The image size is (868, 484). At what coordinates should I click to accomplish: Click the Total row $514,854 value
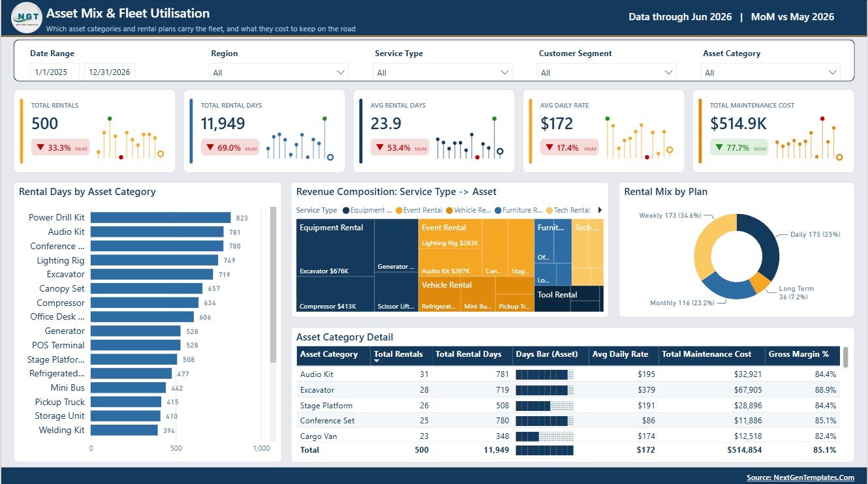coord(744,450)
